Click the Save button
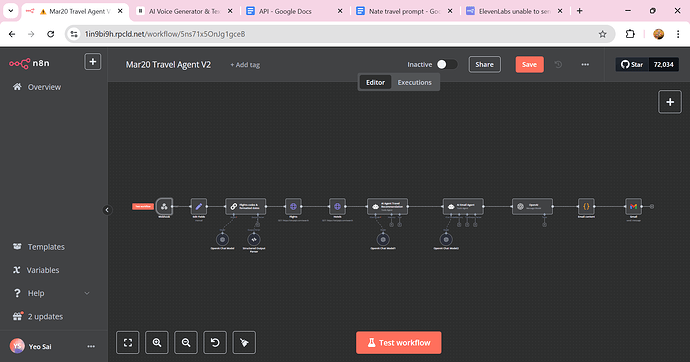 pos(529,65)
